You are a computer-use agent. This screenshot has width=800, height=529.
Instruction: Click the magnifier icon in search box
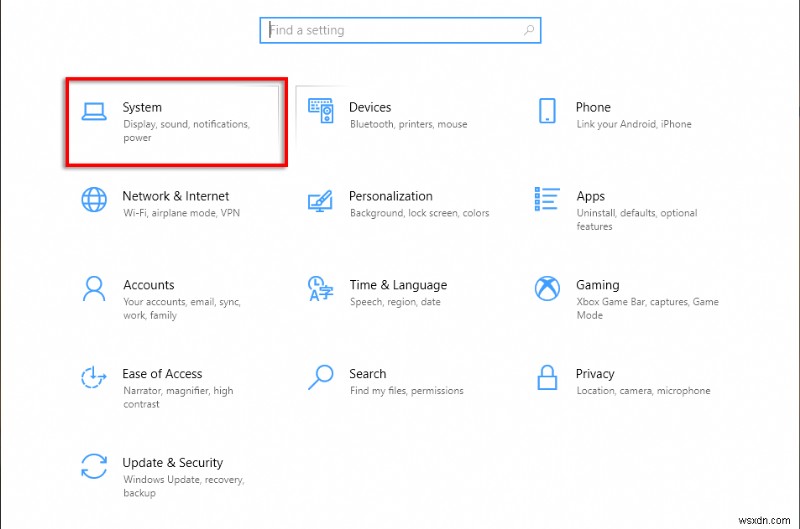click(x=529, y=30)
